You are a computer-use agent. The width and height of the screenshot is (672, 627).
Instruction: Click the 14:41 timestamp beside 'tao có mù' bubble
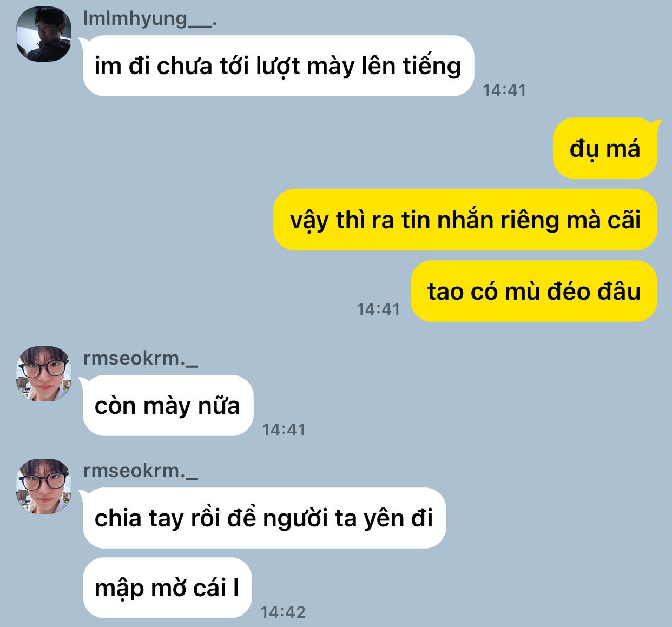[x=378, y=309]
